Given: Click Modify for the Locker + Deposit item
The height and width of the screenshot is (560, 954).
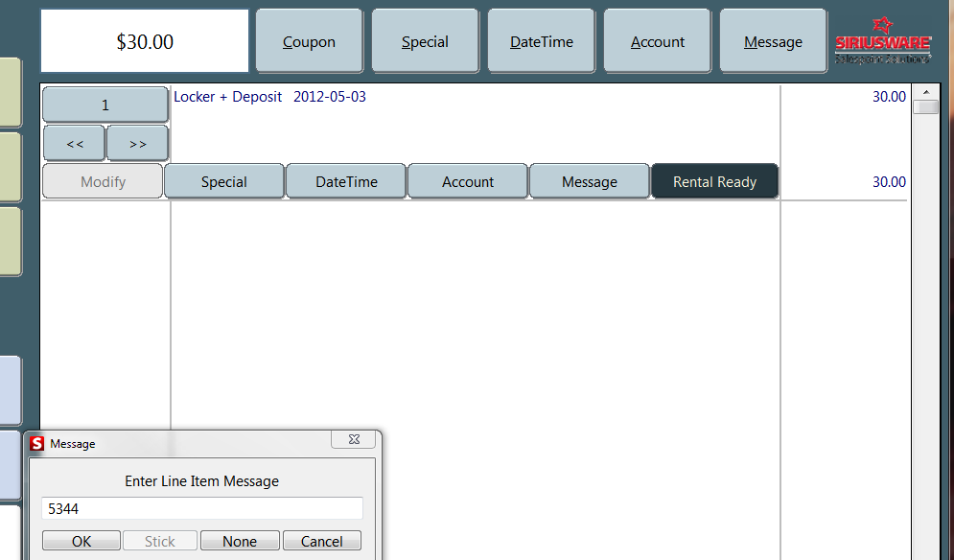Looking at the screenshot, I should (x=102, y=181).
